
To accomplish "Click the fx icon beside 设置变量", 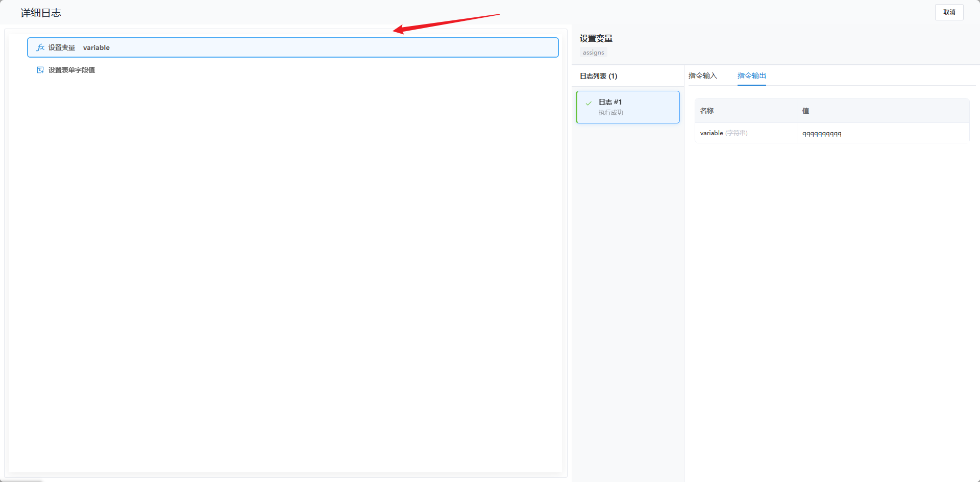I will (40, 47).
